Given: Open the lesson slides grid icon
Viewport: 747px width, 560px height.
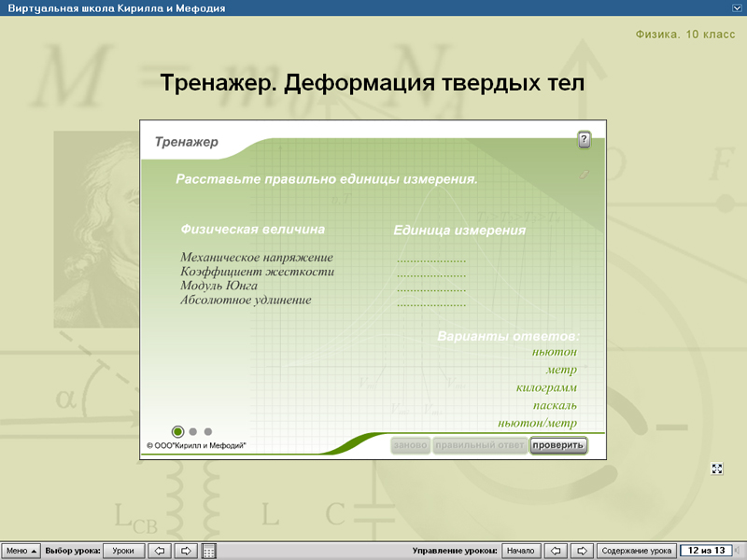Looking at the screenshot, I should (210, 550).
